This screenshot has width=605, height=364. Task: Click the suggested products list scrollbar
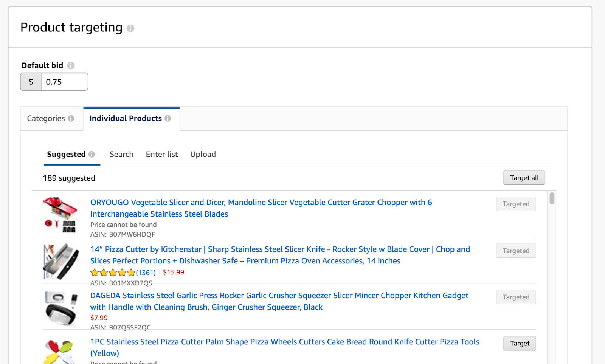point(552,199)
